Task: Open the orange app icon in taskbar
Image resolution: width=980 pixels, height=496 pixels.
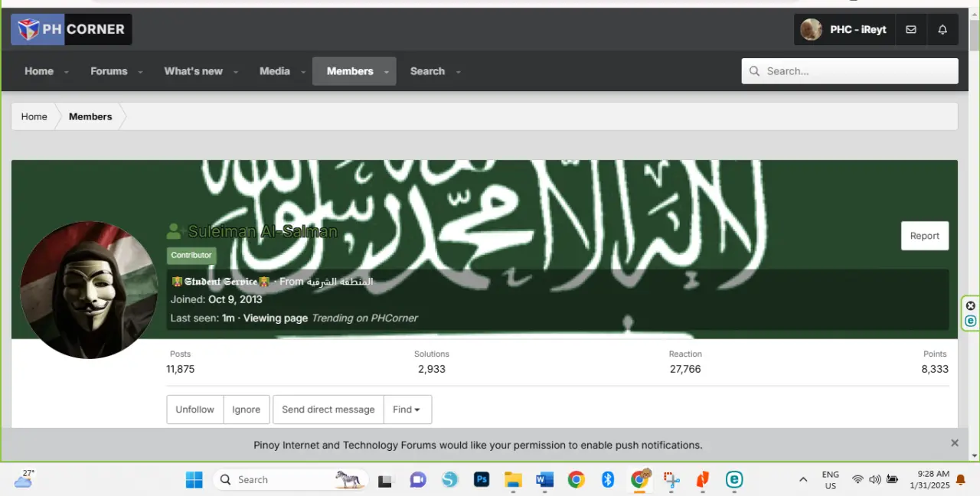Action: click(x=703, y=480)
